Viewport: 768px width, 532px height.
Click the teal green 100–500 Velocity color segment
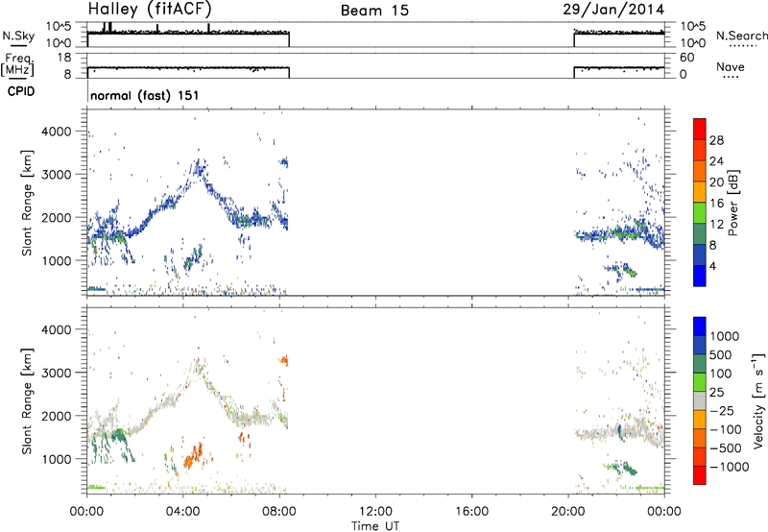[700, 364]
